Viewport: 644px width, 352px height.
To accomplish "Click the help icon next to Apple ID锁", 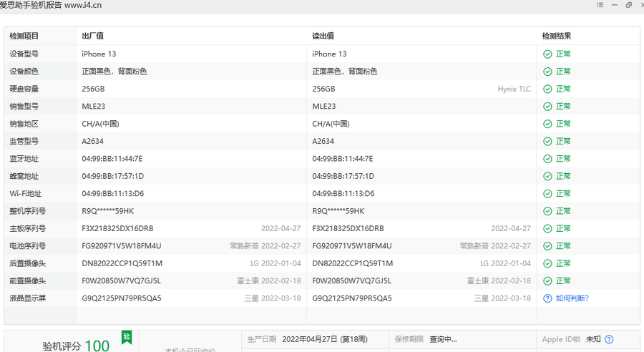I will [609, 339].
